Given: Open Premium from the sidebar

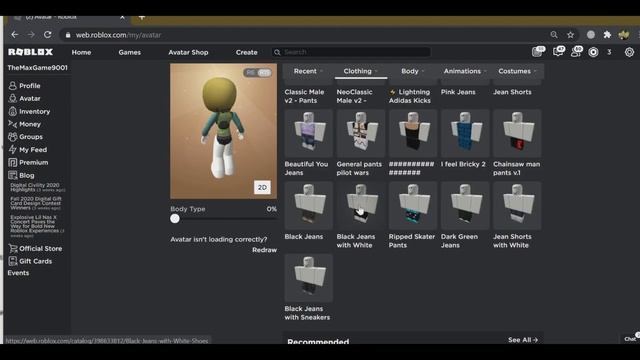Looking at the screenshot, I should tap(28, 162).
